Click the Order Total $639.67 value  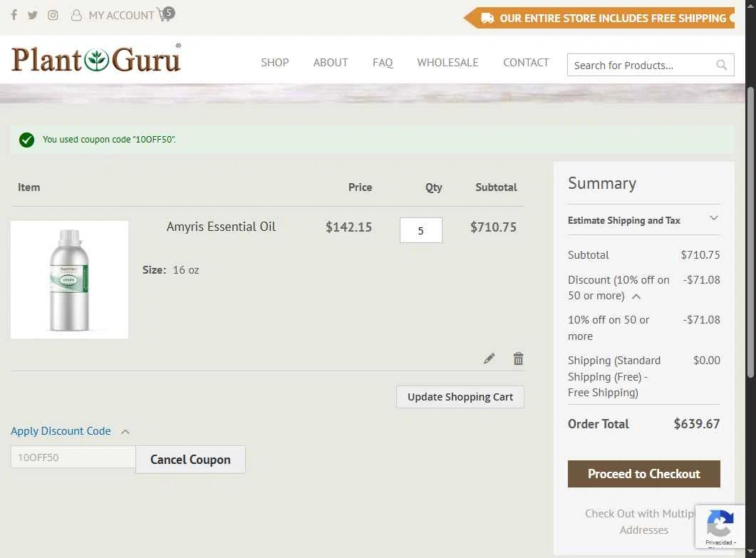697,424
